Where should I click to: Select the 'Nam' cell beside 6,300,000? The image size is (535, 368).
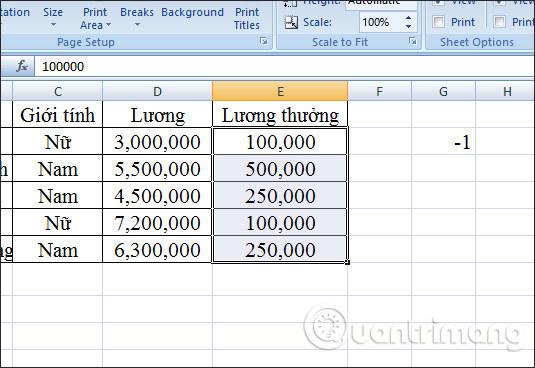58,249
